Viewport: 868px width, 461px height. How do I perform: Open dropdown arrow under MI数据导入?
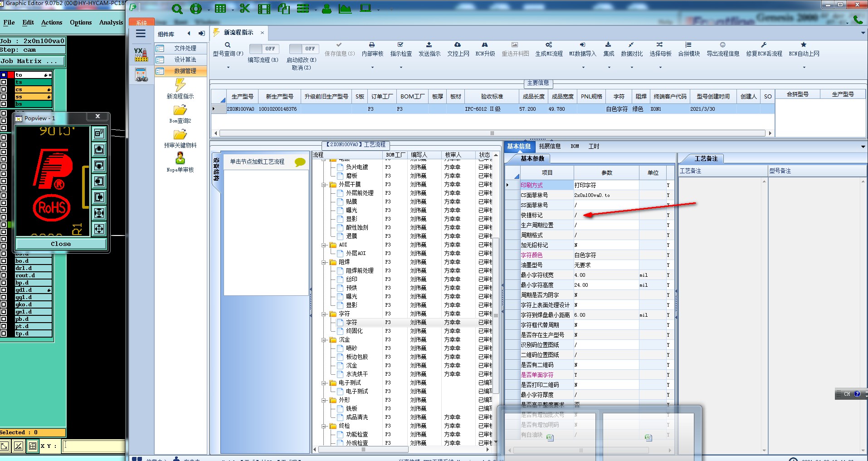pyautogui.click(x=583, y=68)
